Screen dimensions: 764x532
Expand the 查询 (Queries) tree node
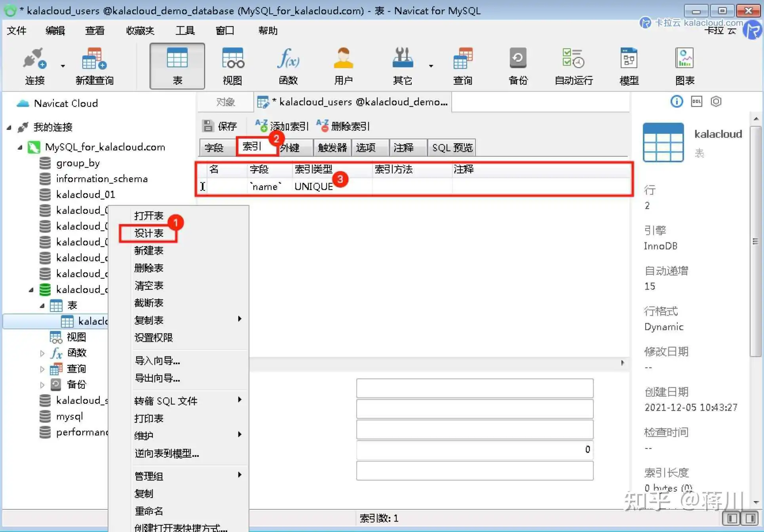tap(42, 369)
